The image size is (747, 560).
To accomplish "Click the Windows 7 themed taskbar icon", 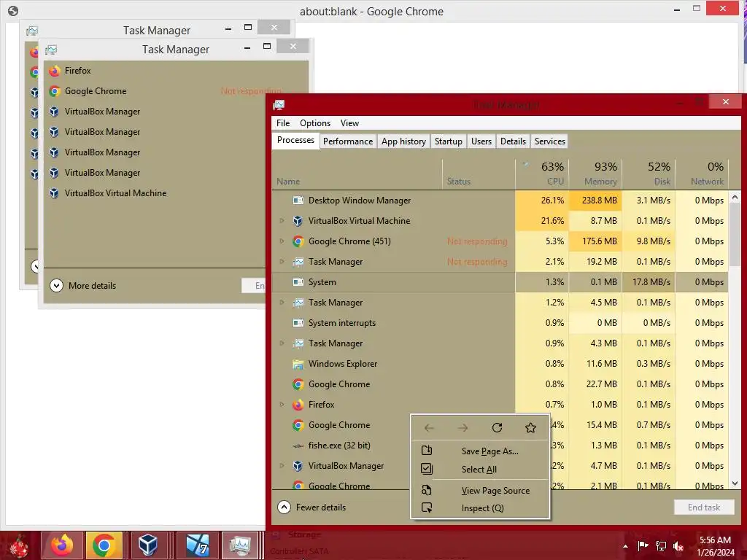I will coord(197,545).
